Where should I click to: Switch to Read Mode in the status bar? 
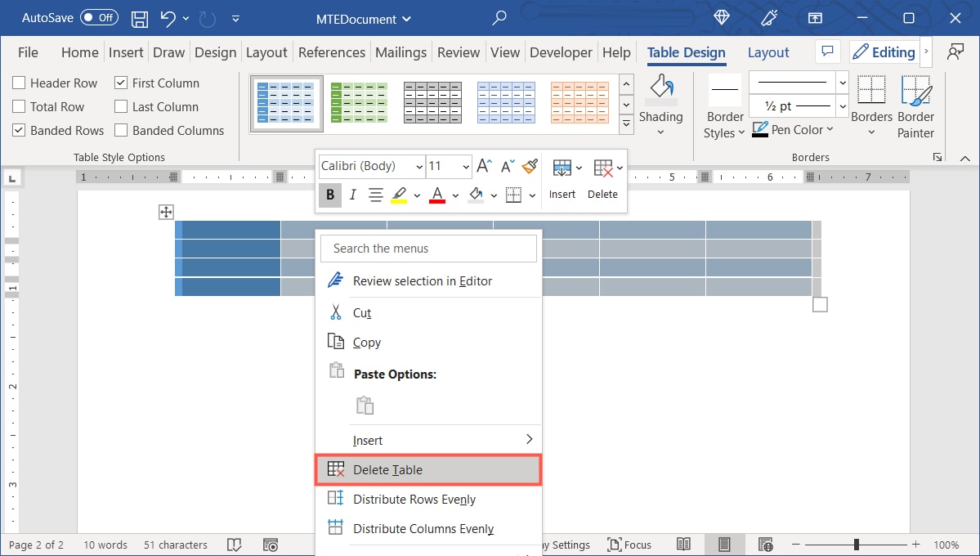click(683, 544)
